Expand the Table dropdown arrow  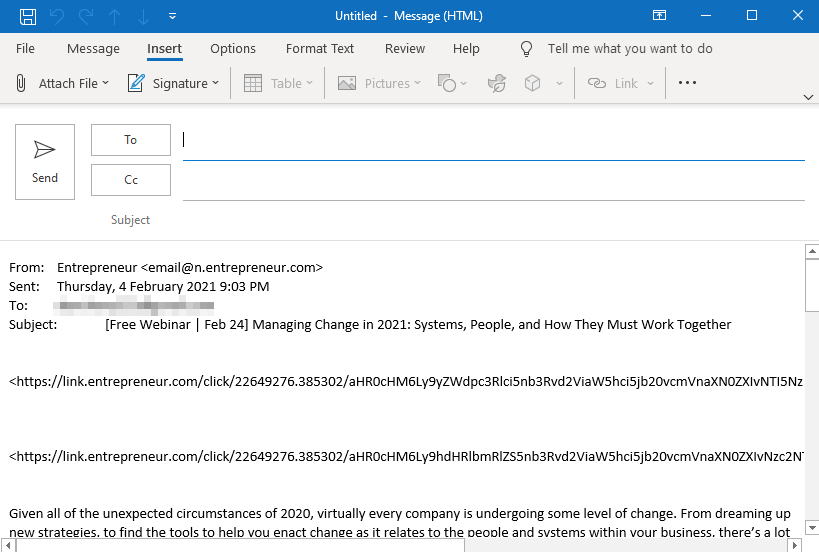[x=309, y=83]
